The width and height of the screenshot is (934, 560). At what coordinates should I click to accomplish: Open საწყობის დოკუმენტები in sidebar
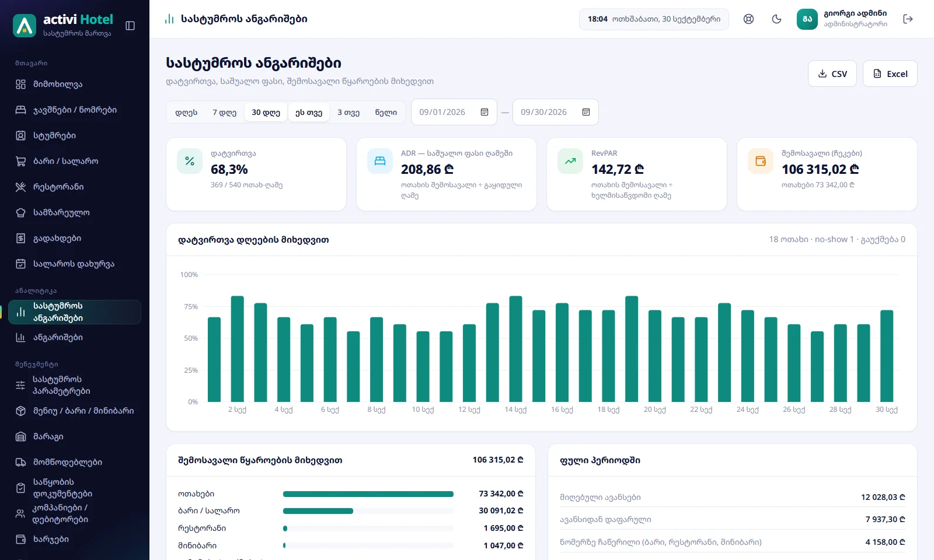75,488
